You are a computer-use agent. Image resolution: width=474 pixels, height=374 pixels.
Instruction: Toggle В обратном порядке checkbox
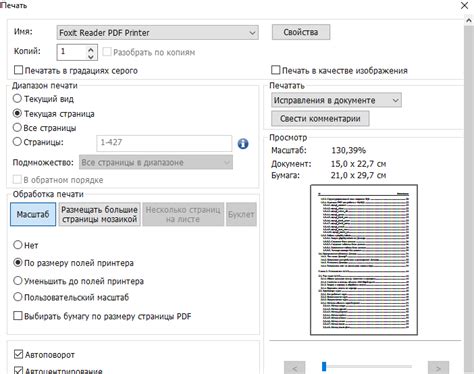(x=17, y=180)
